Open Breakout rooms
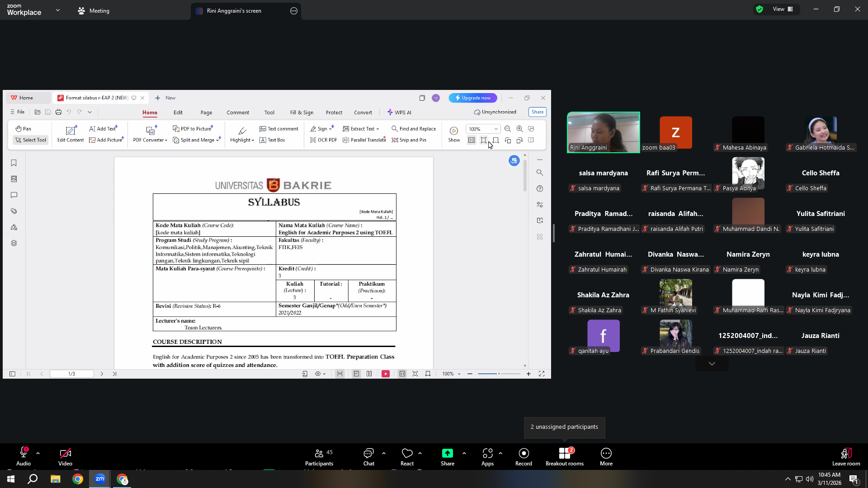The image size is (868, 488). (564, 457)
